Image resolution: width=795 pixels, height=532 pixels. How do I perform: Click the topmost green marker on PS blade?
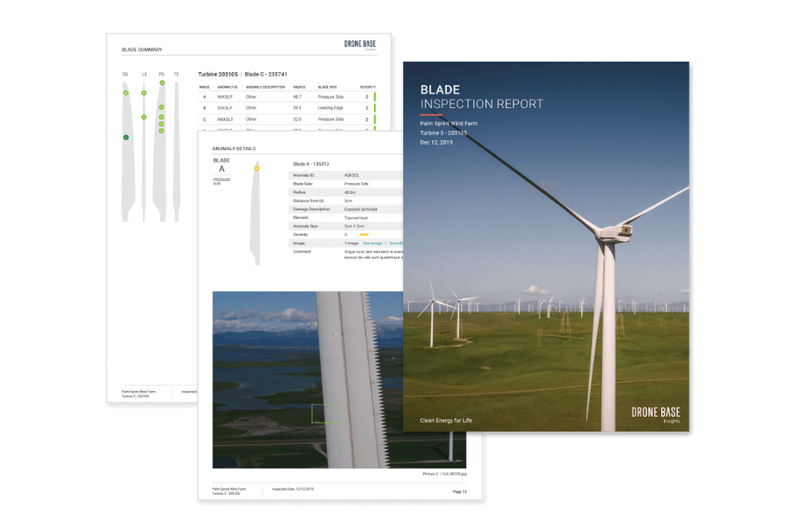[161, 83]
